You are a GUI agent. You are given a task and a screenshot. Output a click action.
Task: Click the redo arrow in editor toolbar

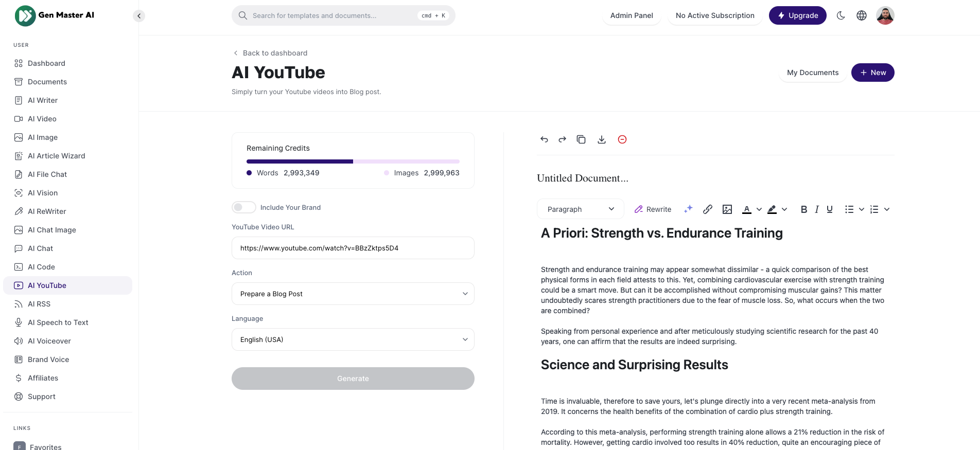pos(562,139)
